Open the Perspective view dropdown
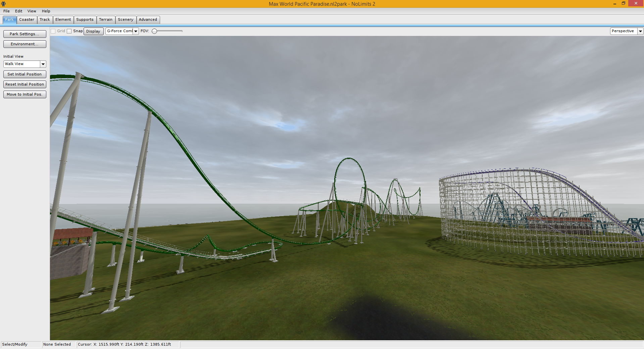 click(640, 31)
